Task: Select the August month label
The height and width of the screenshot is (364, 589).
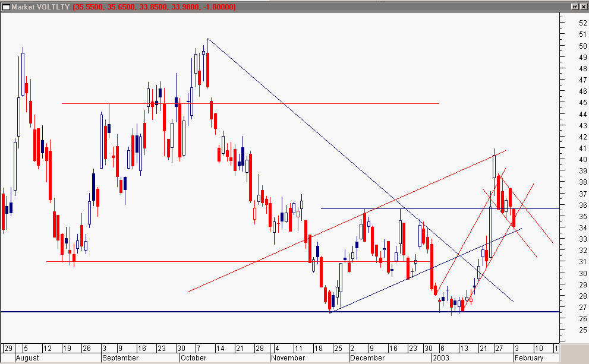Action: click(27, 358)
